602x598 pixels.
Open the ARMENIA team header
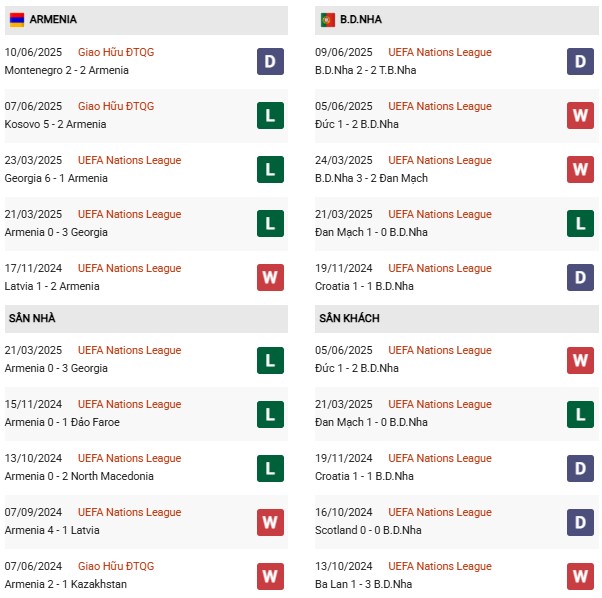click(53, 19)
